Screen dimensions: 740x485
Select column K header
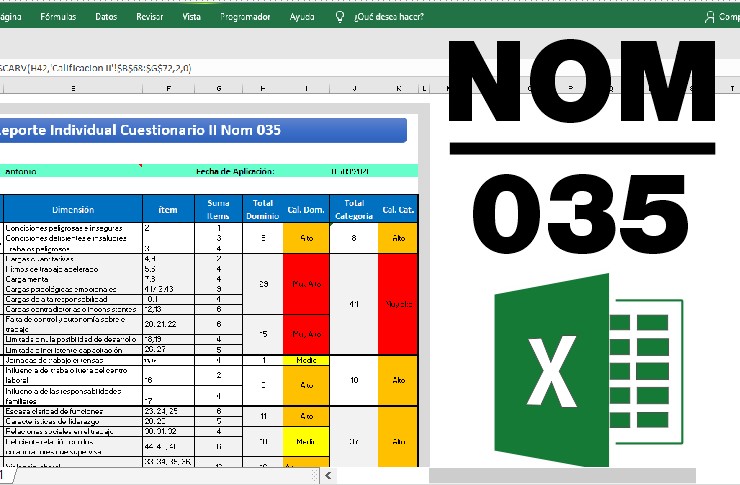coord(398,88)
